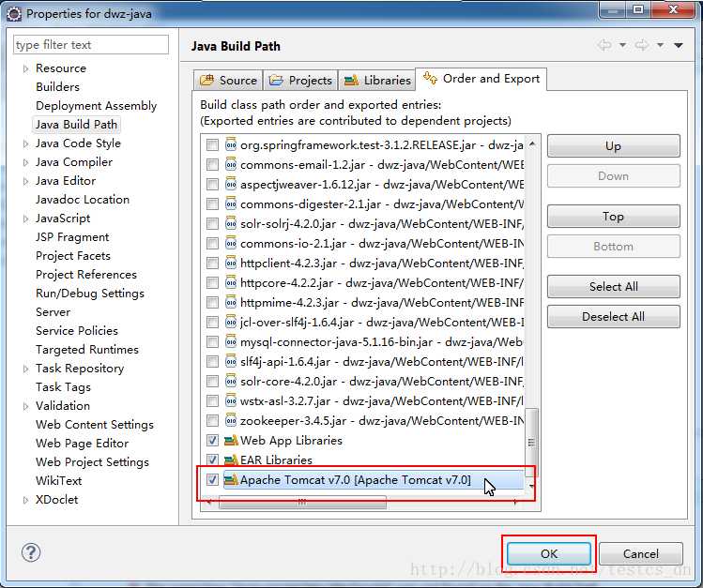Screen dimensions: 703x588
Task: Open the back history dropdown arrow
Action: click(622, 45)
